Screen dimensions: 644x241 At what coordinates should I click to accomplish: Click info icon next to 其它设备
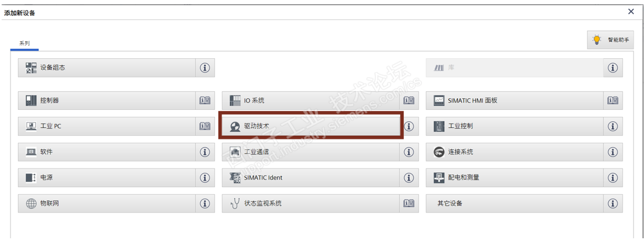click(613, 204)
